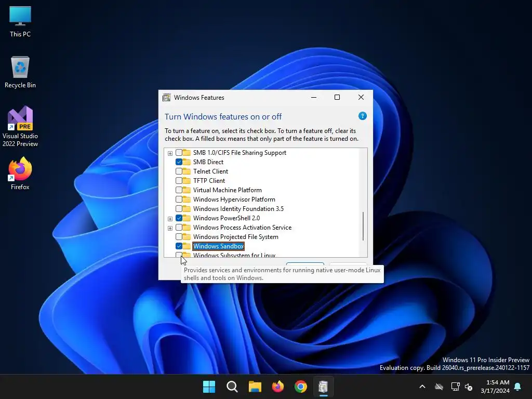Click the Windows Features title bar icon
The height and width of the screenshot is (399, 532).
pyautogui.click(x=167, y=97)
